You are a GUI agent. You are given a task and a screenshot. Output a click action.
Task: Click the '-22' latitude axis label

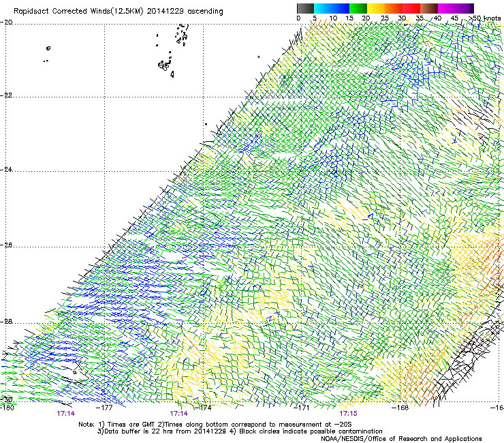(6, 95)
